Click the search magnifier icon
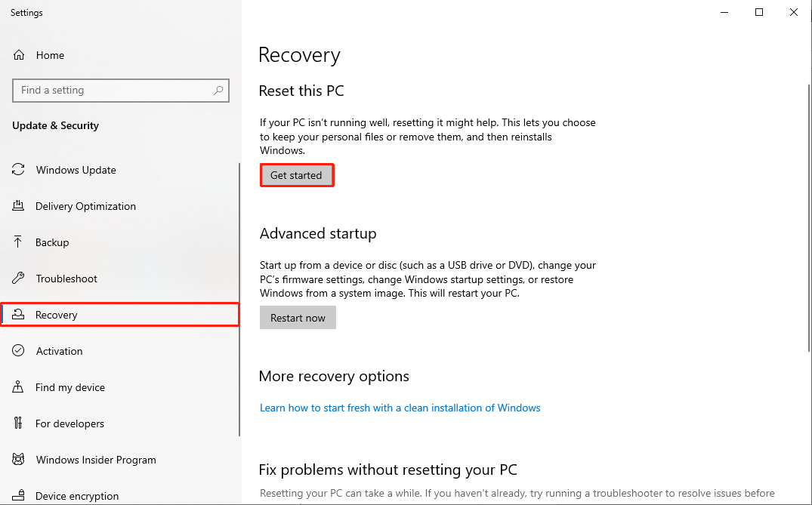This screenshot has width=812, height=505. [218, 91]
